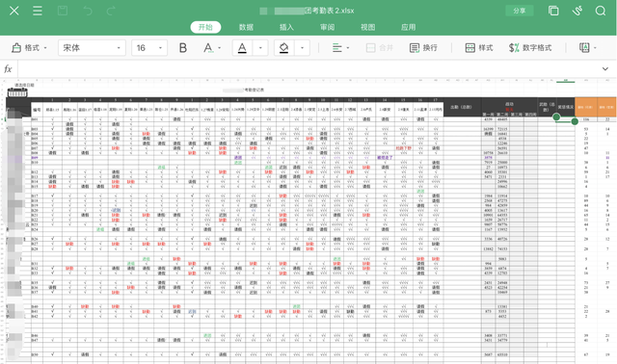The image size is (617, 364).
Task: Toggle bold formatting
Action: tap(183, 48)
